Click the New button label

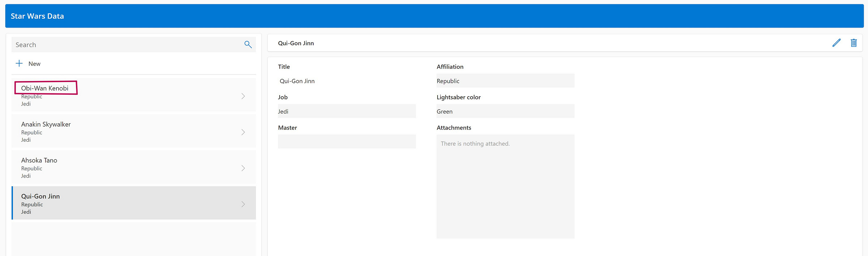tap(34, 64)
